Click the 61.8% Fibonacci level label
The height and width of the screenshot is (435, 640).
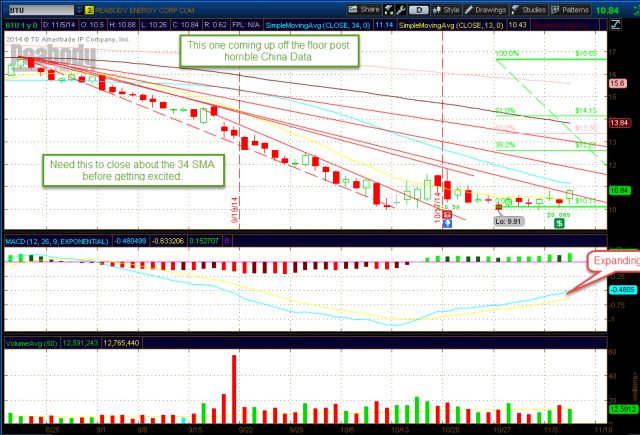505,111
